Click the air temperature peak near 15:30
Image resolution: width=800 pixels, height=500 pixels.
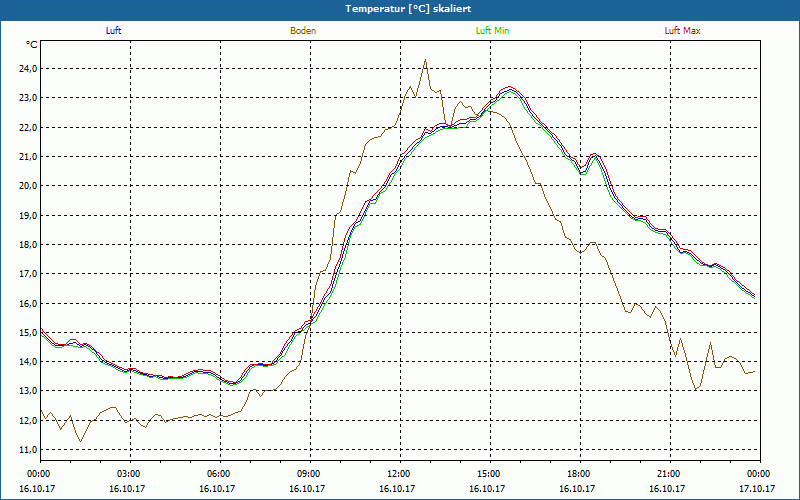(x=509, y=88)
